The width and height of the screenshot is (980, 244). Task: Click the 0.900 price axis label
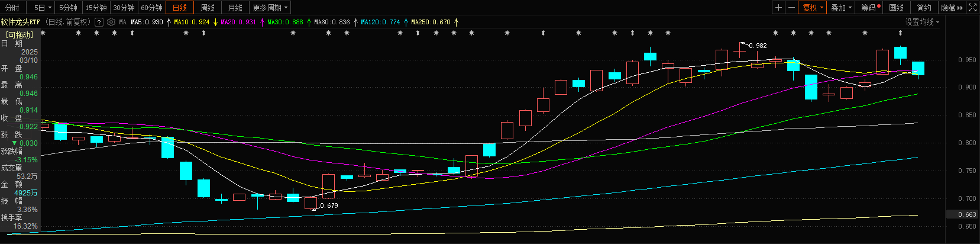click(x=967, y=87)
